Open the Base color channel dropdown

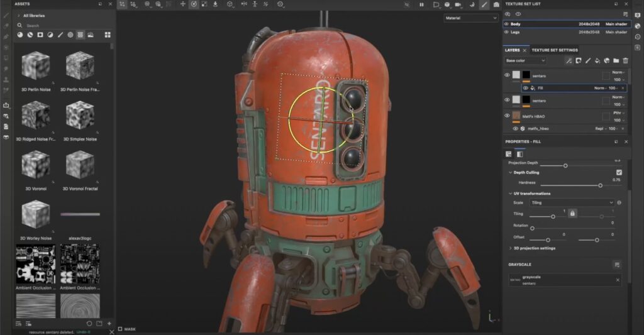click(525, 61)
